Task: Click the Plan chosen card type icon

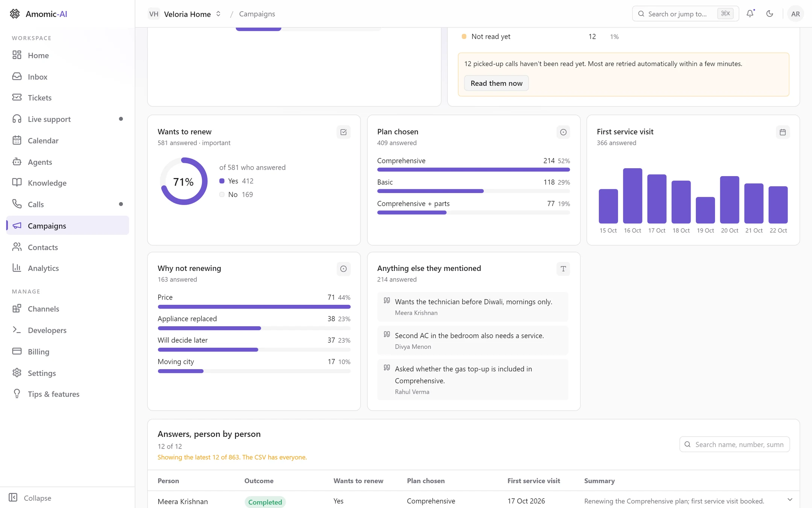Action: tap(563, 132)
